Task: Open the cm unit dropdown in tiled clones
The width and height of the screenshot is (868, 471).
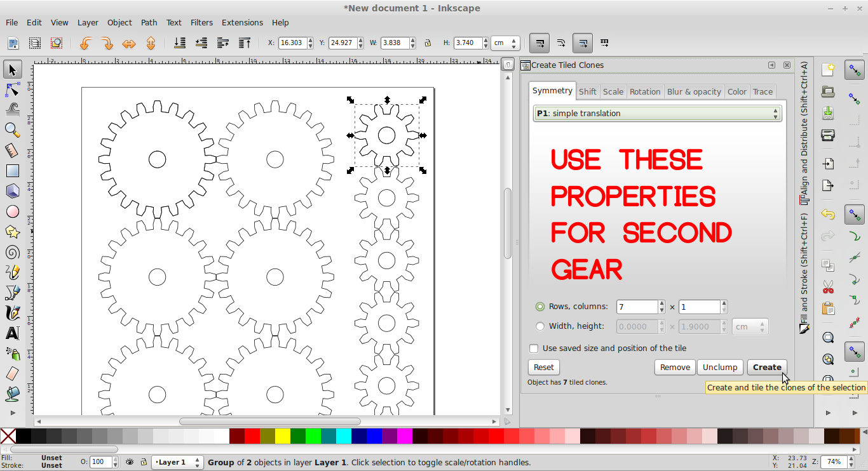Action: (750, 326)
